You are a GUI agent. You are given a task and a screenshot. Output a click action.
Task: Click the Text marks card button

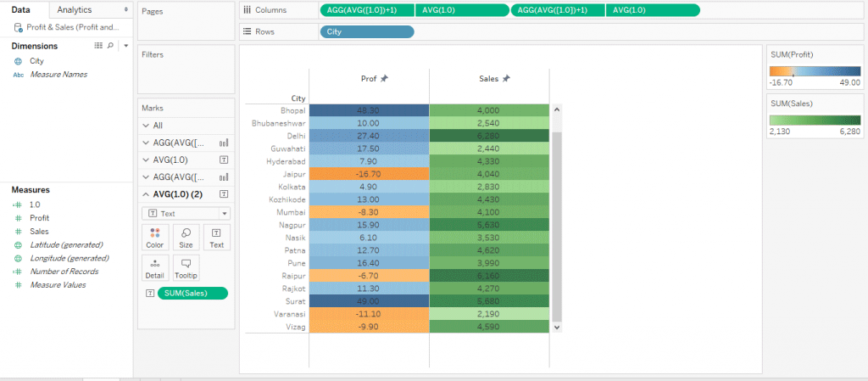point(217,237)
